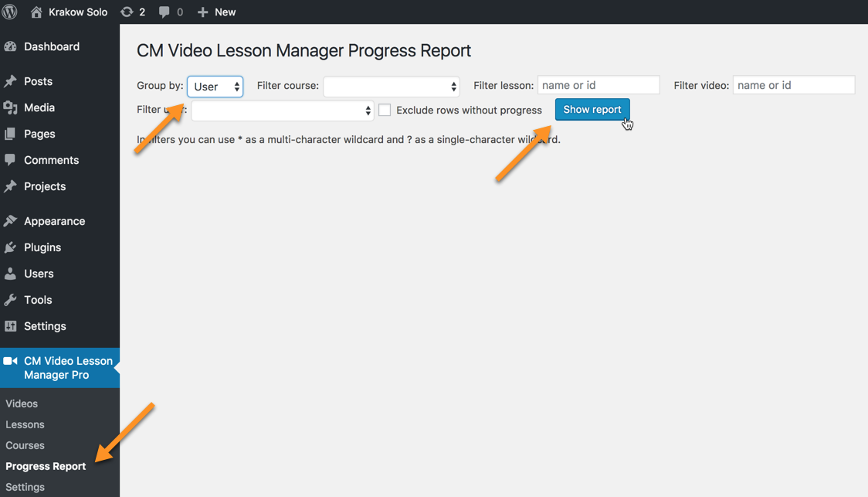
Task: Toggle Exclude rows without progress checkbox
Action: click(x=384, y=110)
